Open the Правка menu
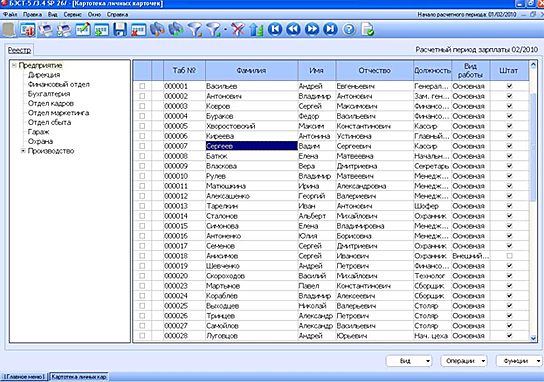The width and height of the screenshot is (544, 382). click(32, 15)
